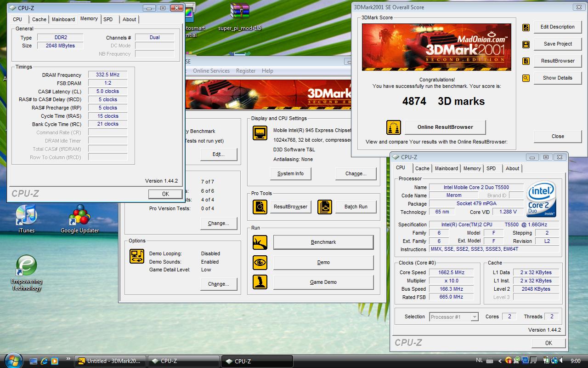Click the Edit button in 3DMark
Screen dimensions: 588x368
pyautogui.click(x=219, y=154)
